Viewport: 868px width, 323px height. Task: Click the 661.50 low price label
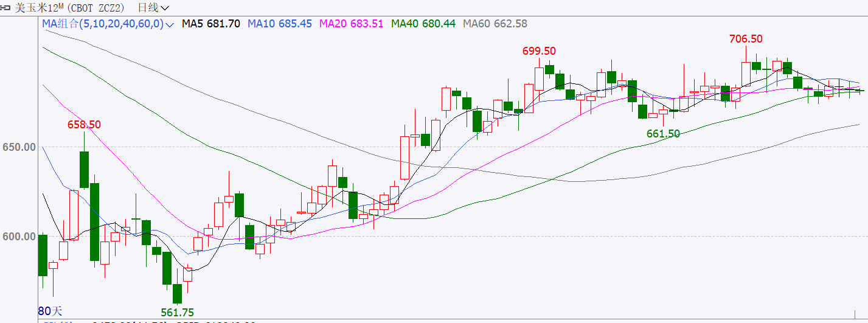(663, 134)
